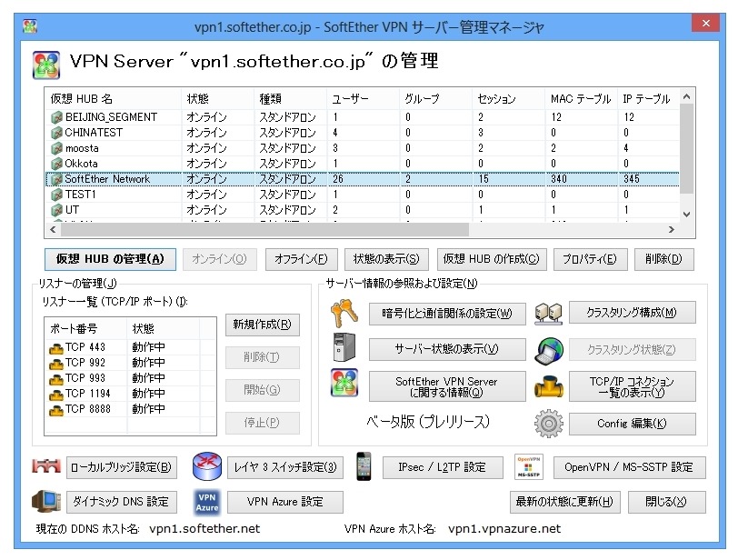
Task: Click the globe laptop clustering status icon
Action: [549, 350]
